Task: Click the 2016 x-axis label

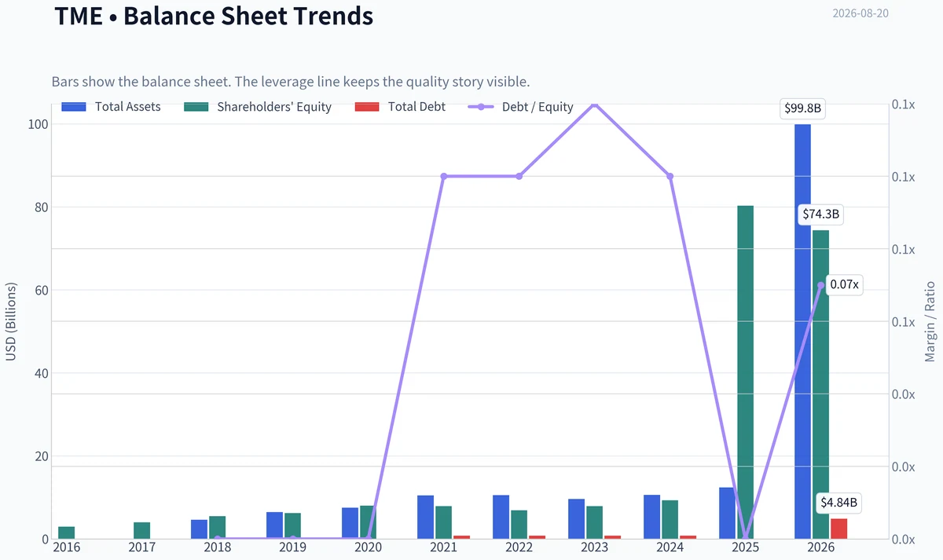Action: (67, 547)
